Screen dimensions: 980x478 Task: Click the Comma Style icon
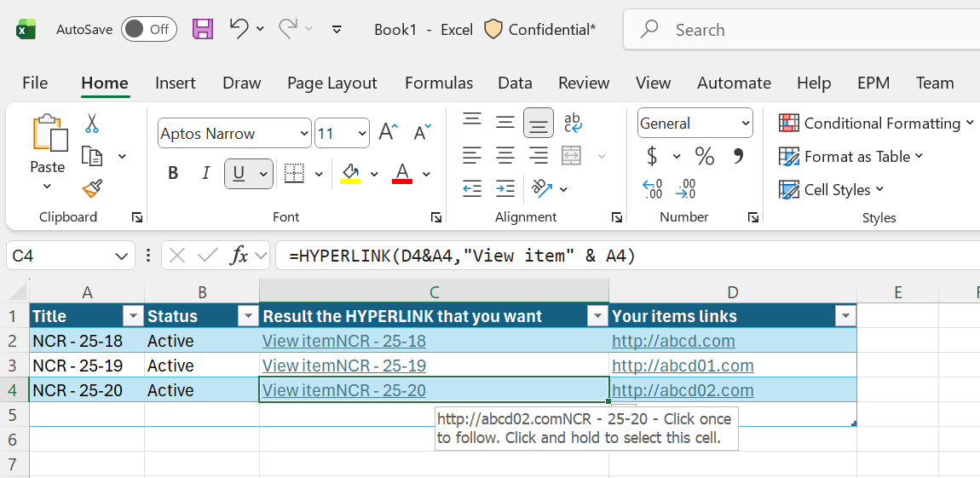click(x=738, y=155)
